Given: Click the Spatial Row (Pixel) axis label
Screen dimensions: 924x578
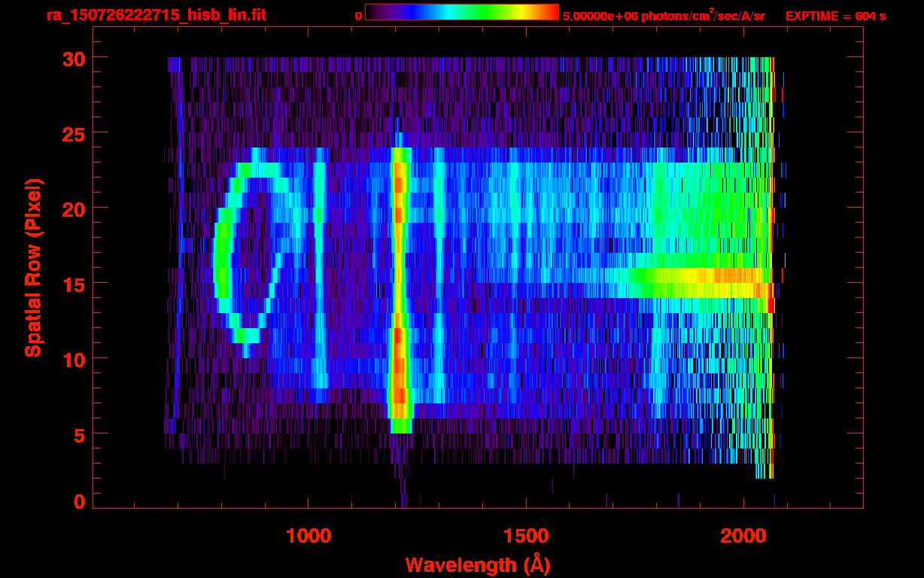Looking at the screenshot, I should (x=32, y=268).
